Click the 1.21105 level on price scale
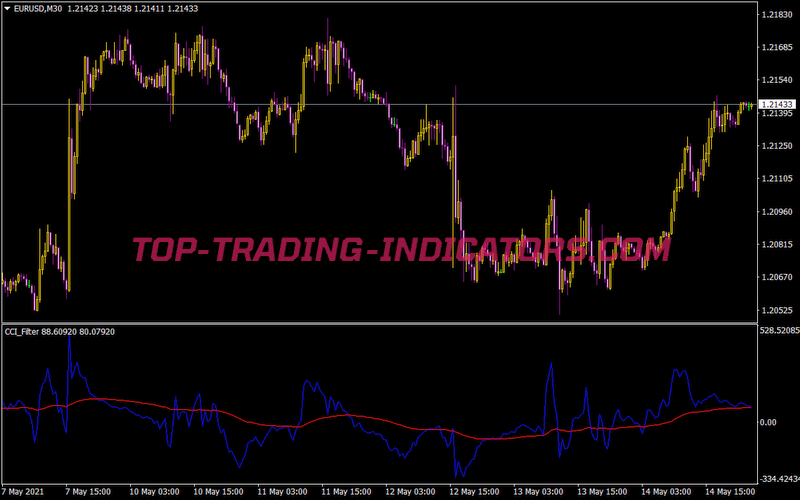 coord(777,179)
